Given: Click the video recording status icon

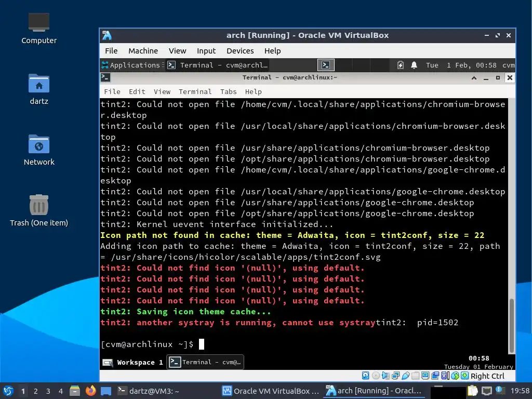Looking at the screenshot, I should [x=435, y=376].
